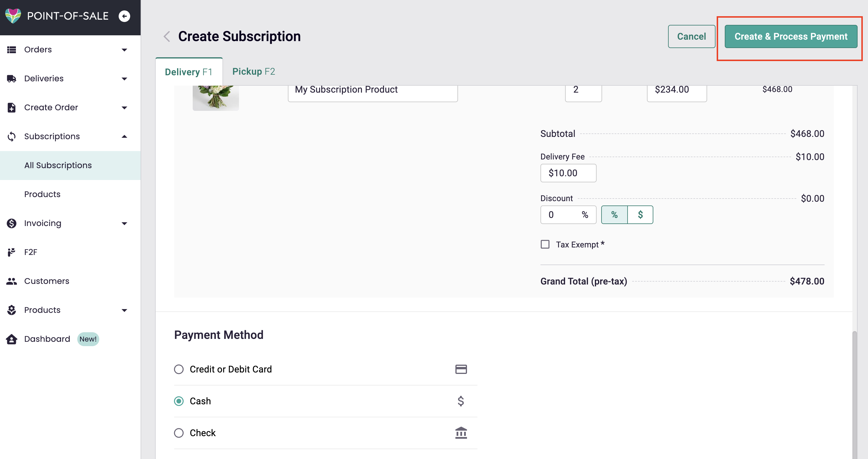This screenshot has height=459, width=868.
Task: Click the Dashboard house icon
Action: point(12,339)
